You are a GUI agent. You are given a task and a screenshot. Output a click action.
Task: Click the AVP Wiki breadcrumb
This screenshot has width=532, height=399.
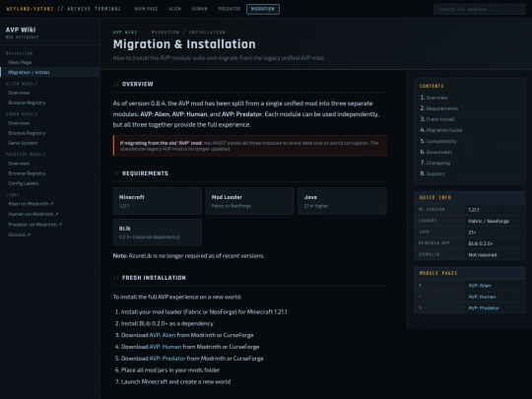point(125,33)
